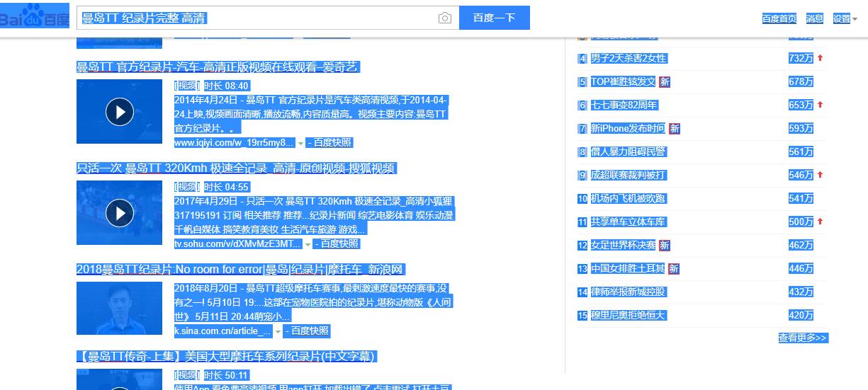The height and width of the screenshot is (390, 868).
Task: Open hot search TOP崔胜铉发文
Action: pos(624,81)
